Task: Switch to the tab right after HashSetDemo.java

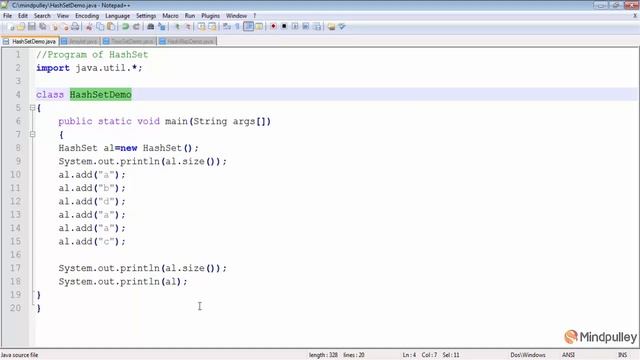Action: (80, 41)
